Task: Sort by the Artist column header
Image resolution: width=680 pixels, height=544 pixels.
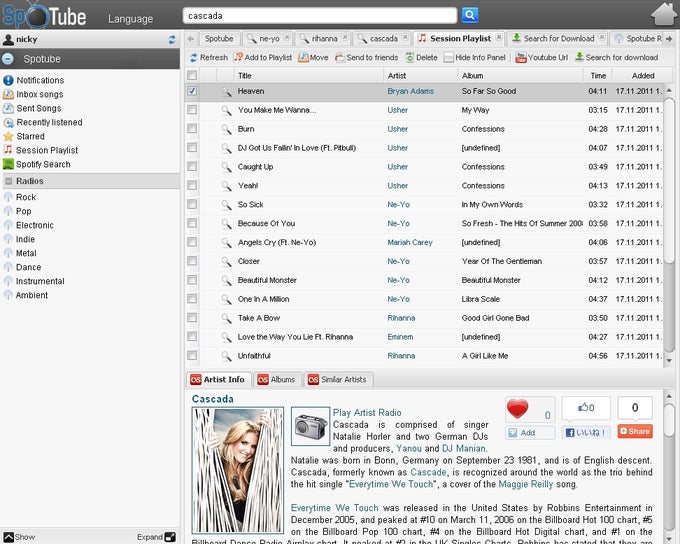Action: pos(421,75)
